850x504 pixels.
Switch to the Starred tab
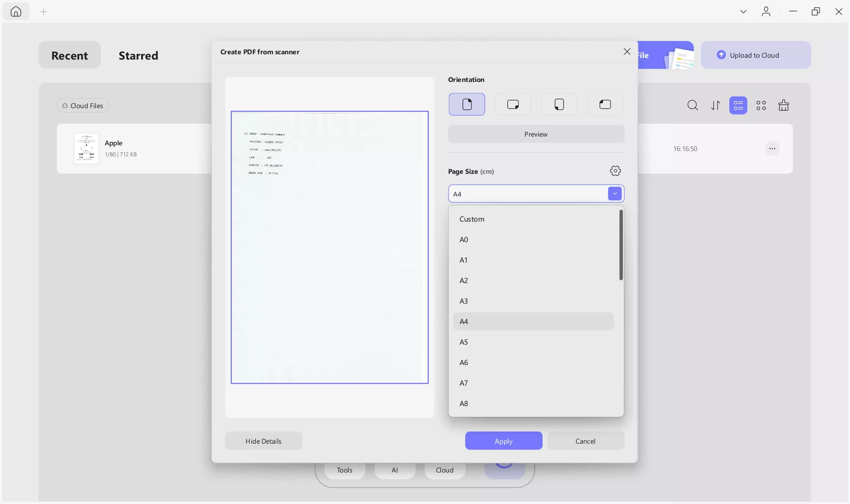138,55
